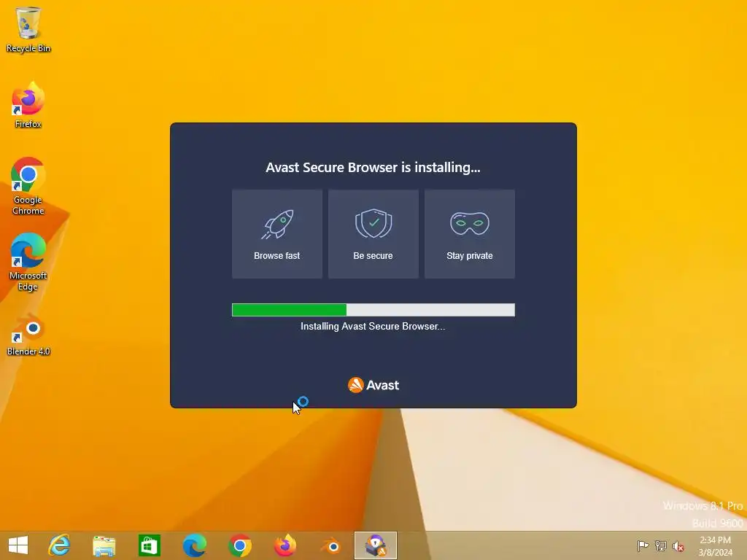Launch Google Chrome from the taskbar

239,545
